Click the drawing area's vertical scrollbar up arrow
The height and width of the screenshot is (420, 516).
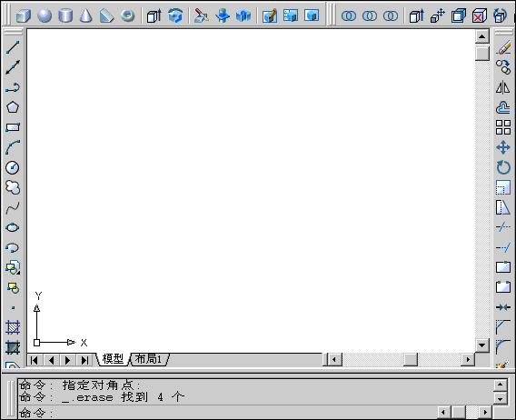tap(482, 36)
